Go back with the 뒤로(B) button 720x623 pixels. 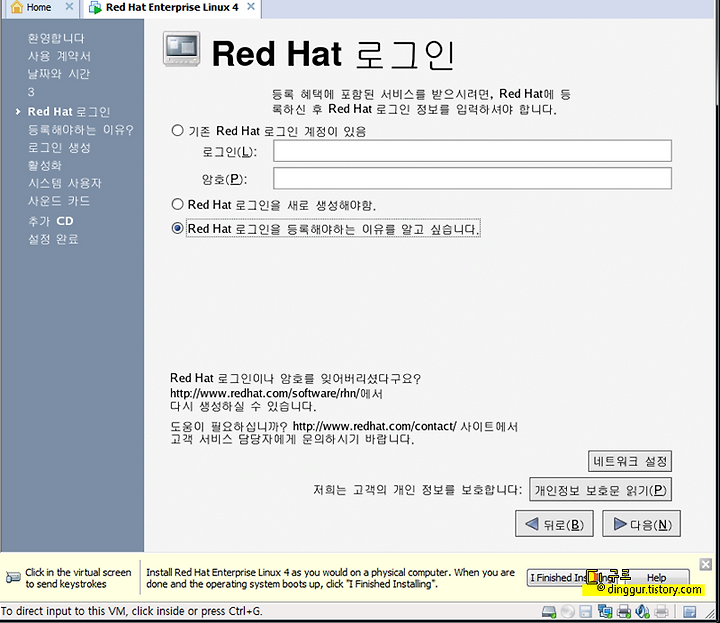click(x=554, y=523)
